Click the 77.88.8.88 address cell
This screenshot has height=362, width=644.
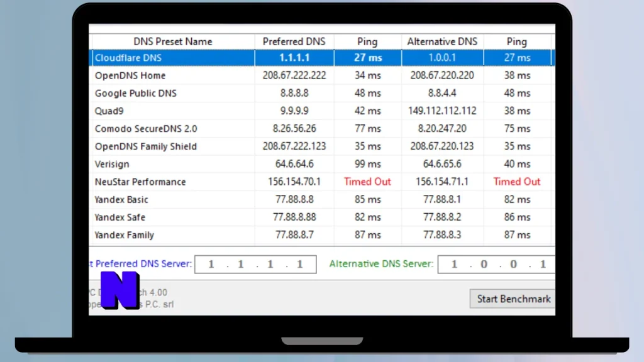tap(294, 217)
